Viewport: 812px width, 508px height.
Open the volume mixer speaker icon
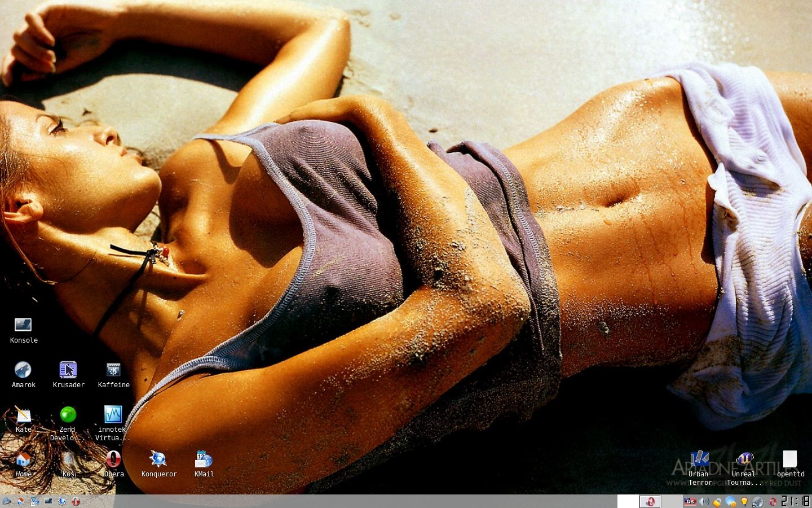pos(704,501)
